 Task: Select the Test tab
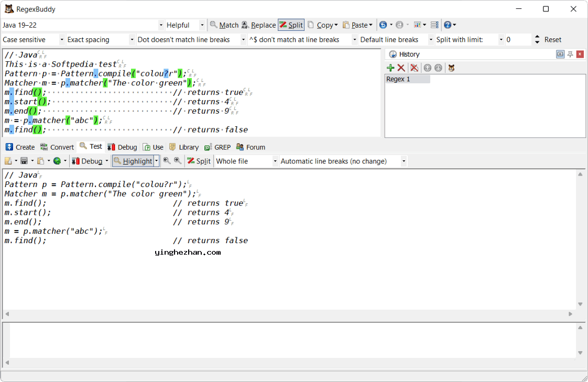point(91,147)
